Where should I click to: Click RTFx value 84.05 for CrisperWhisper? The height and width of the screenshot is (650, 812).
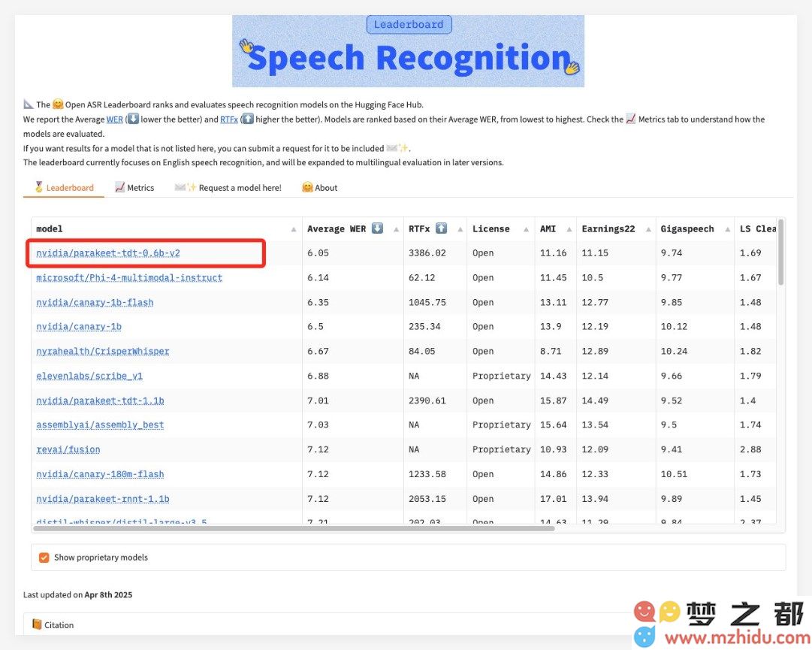pos(422,351)
